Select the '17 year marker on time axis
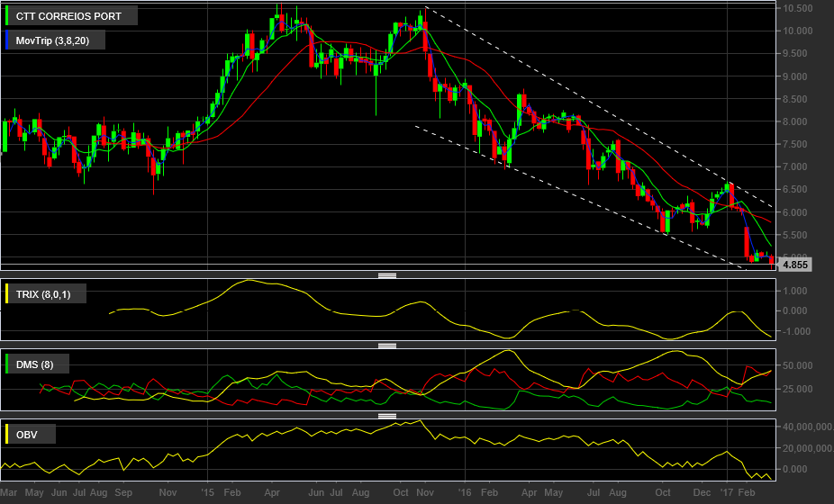The width and height of the screenshot is (834, 504). [727, 492]
